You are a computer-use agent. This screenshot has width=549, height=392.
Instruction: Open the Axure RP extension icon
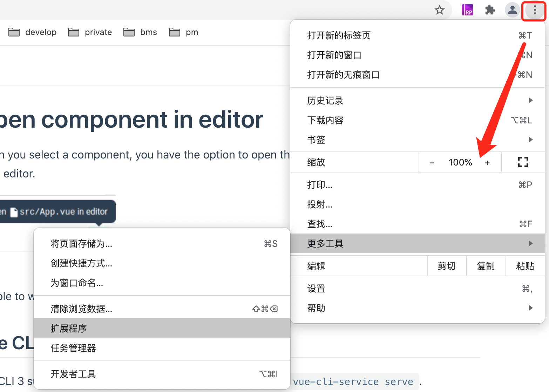click(x=467, y=10)
